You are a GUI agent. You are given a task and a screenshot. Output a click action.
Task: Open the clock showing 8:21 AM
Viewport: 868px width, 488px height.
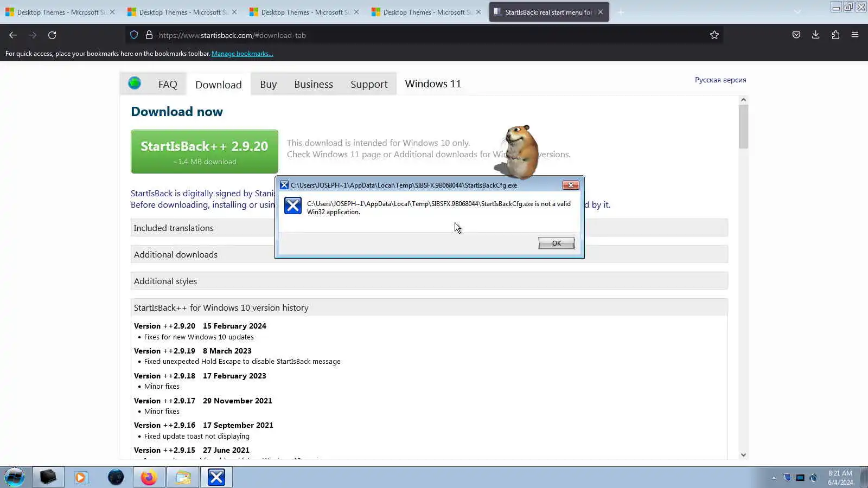(840, 478)
